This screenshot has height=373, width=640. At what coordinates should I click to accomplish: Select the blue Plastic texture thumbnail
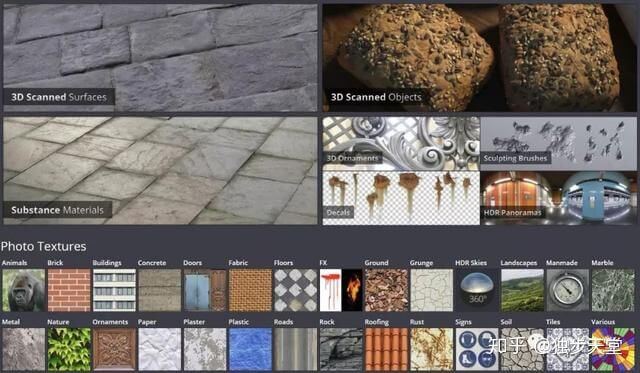pyautogui.click(x=250, y=350)
